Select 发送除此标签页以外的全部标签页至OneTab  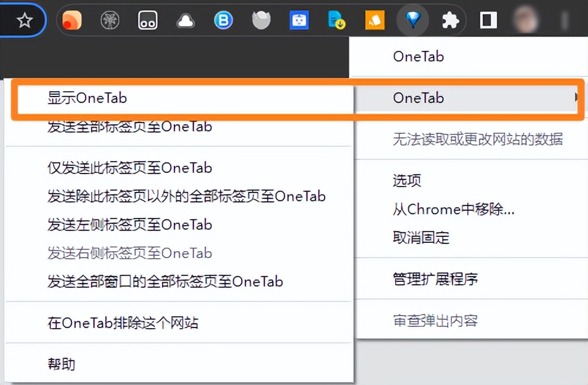click(x=179, y=197)
